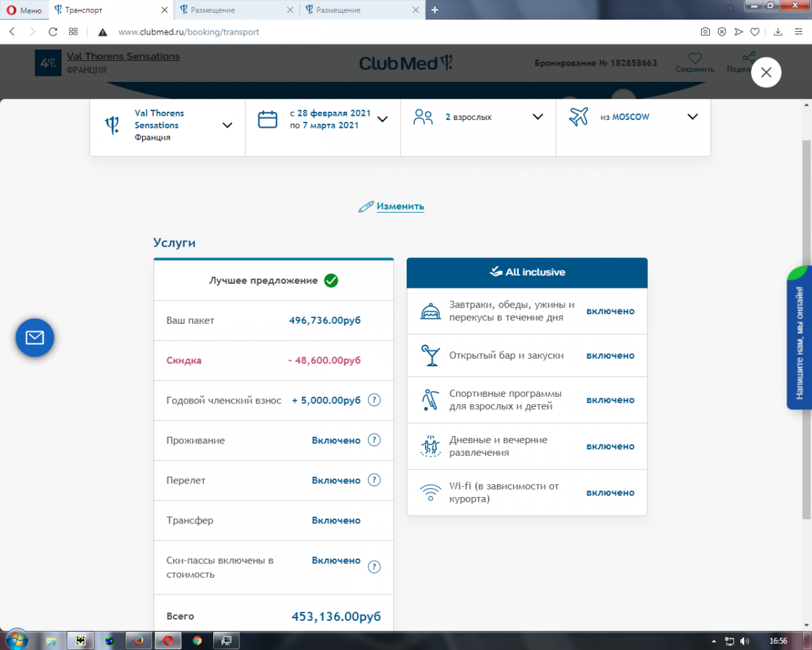Image resolution: width=812 pixels, height=650 pixels.
Task: Click the blue email envelope button
Action: (35, 337)
